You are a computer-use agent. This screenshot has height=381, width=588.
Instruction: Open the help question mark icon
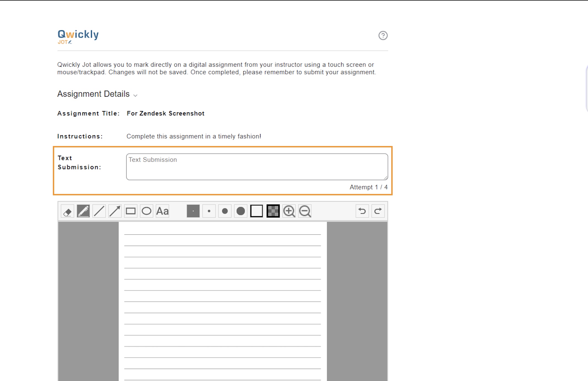(383, 36)
